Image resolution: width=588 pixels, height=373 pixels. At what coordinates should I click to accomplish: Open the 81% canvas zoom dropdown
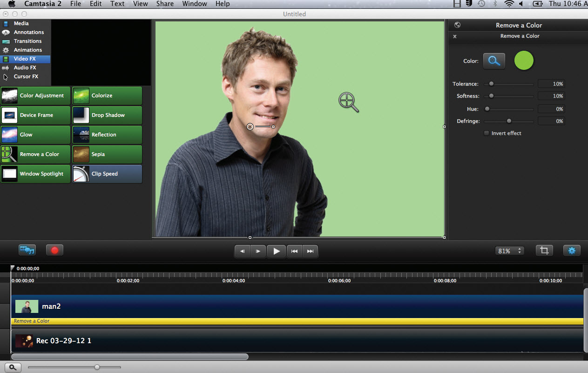[510, 251]
